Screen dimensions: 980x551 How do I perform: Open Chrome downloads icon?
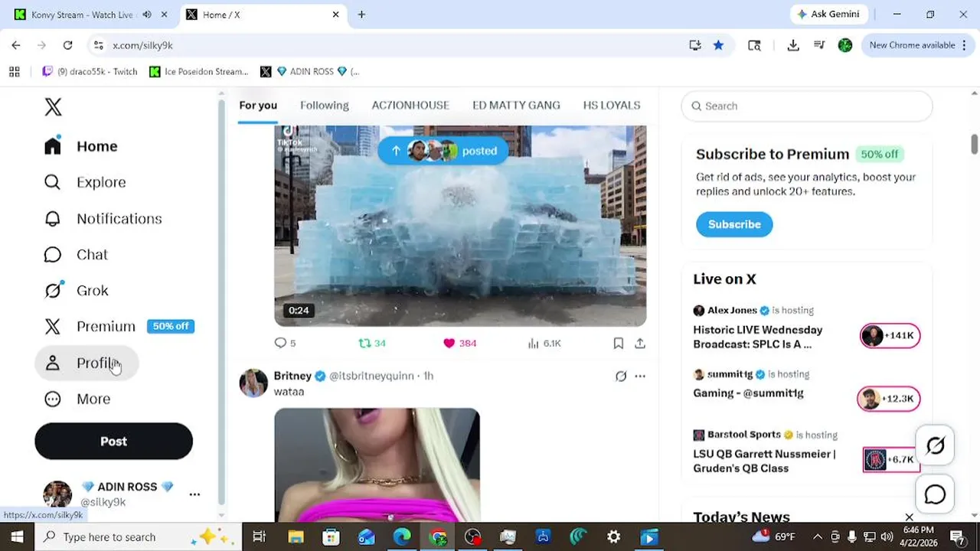coord(793,45)
